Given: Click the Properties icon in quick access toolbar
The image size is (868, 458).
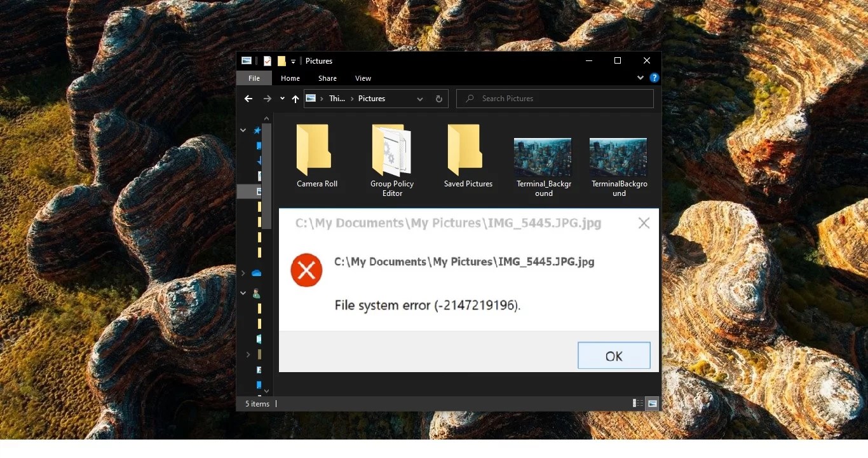Looking at the screenshot, I should pos(267,60).
